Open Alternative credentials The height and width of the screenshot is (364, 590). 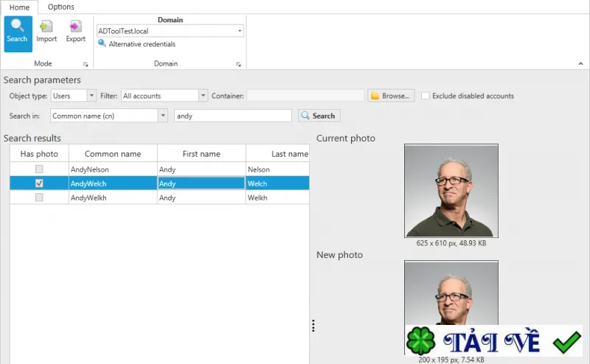[x=137, y=44]
